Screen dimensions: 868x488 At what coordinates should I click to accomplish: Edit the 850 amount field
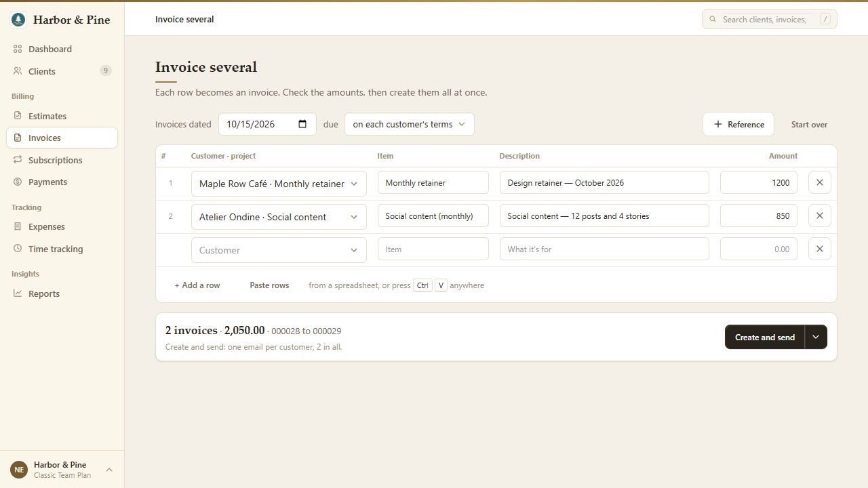coord(759,216)
